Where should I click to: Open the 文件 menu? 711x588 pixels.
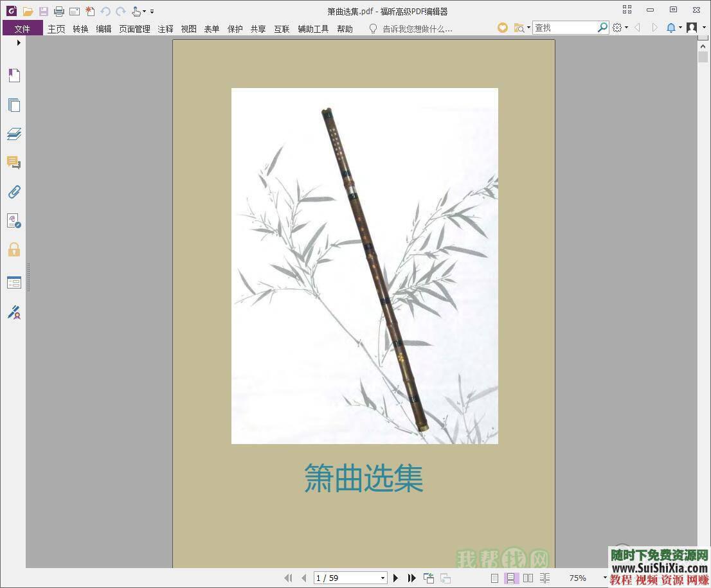21,28
